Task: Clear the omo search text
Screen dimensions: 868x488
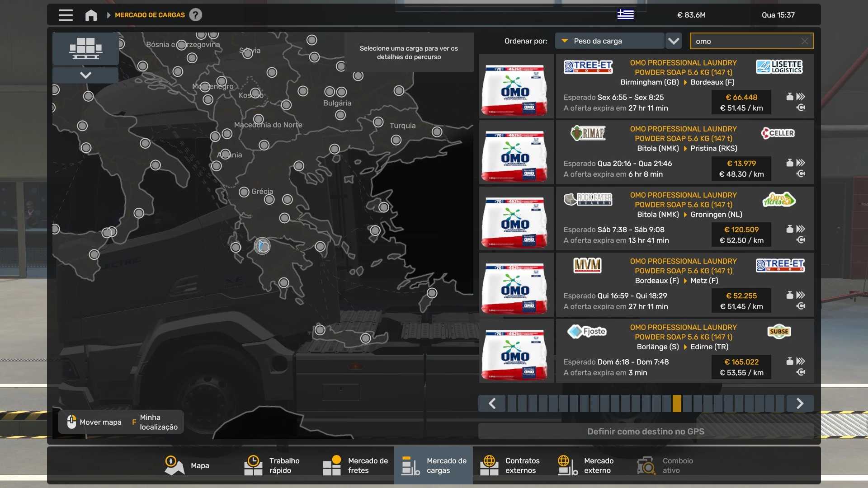Action: click(805, 41)
